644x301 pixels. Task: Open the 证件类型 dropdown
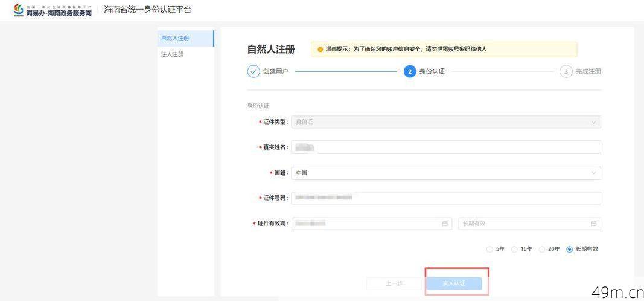(x=446, y=122)
